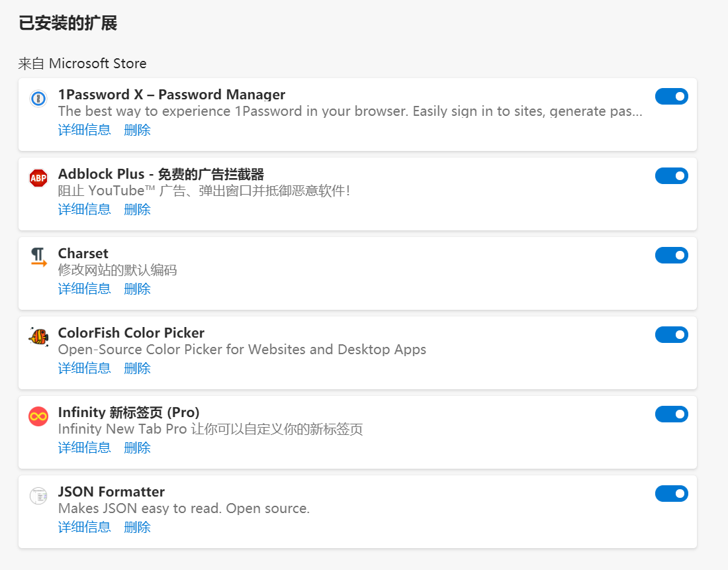Click the ColorFish Color Picker title text
The width and height of the screenshot is (728, 570).
click(x=132, y=332)
